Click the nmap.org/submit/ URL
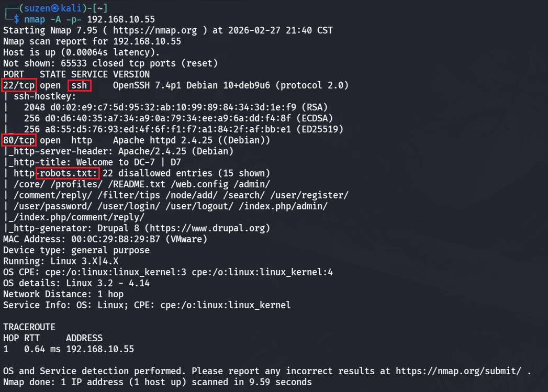This screenshot has width=548, height=392. (x=458, y=371)
